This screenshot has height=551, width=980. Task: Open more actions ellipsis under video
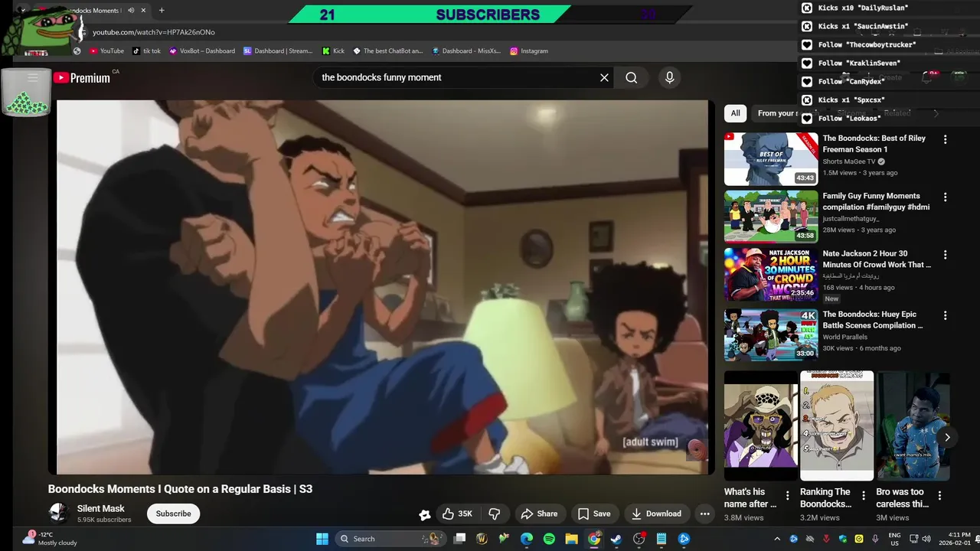[x=704, y=514]
